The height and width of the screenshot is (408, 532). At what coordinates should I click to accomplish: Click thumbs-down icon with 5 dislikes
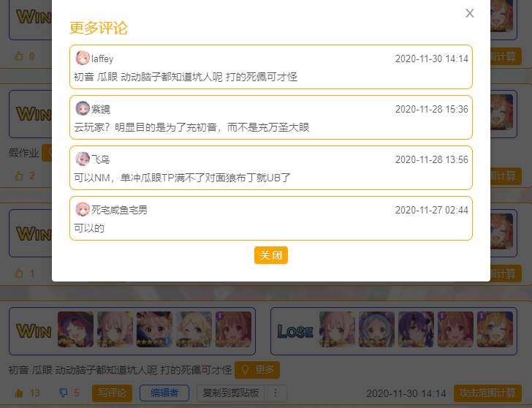click(x=64, y=393)
